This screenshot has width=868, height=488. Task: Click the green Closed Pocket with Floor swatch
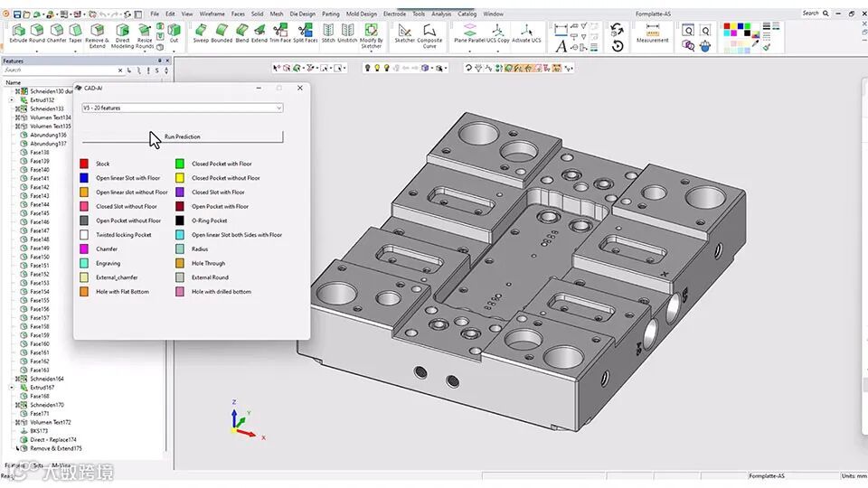pyautogui.click(x=180, y=164)
